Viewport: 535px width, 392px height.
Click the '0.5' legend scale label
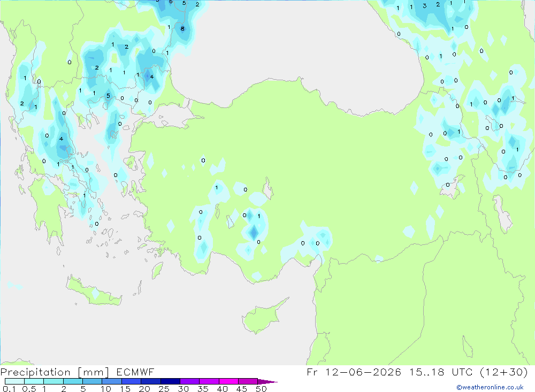click(29, 389)
